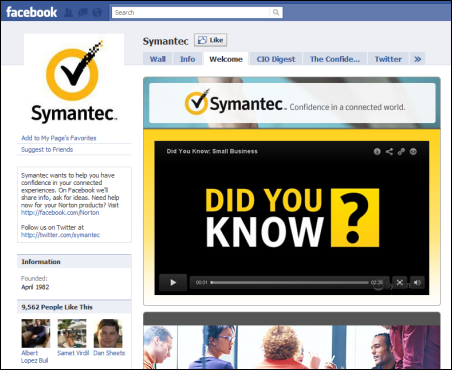Screen dimensions: 452x370
Task: Open The Confide... tab
Action: pos(335,59)
